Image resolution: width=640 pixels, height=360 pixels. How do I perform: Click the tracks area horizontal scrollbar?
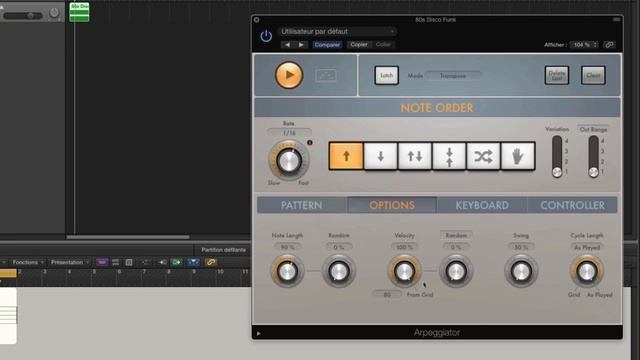[x=128, y=237]
